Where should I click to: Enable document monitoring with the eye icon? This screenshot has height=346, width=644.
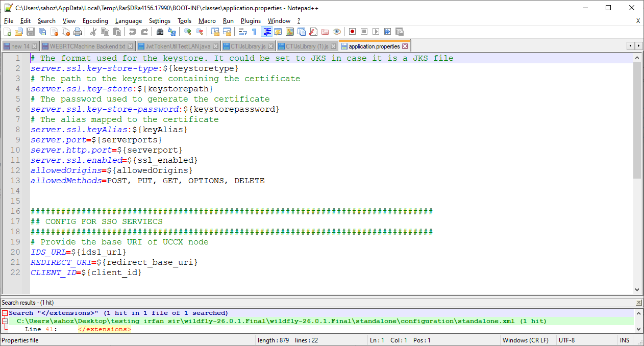tap(336, 32)
